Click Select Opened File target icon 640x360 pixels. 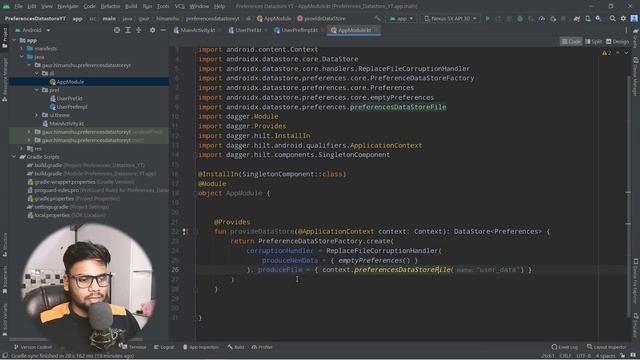point(117,30)
